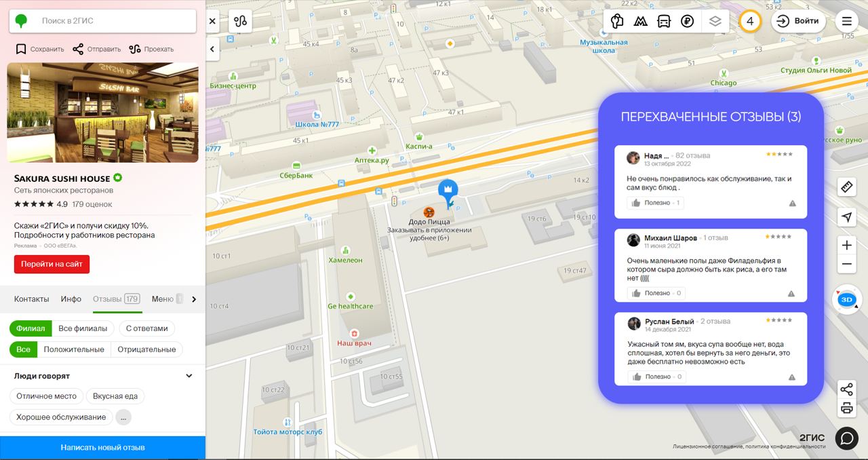Switch to the Контакты tab

(x=32, y=299)
